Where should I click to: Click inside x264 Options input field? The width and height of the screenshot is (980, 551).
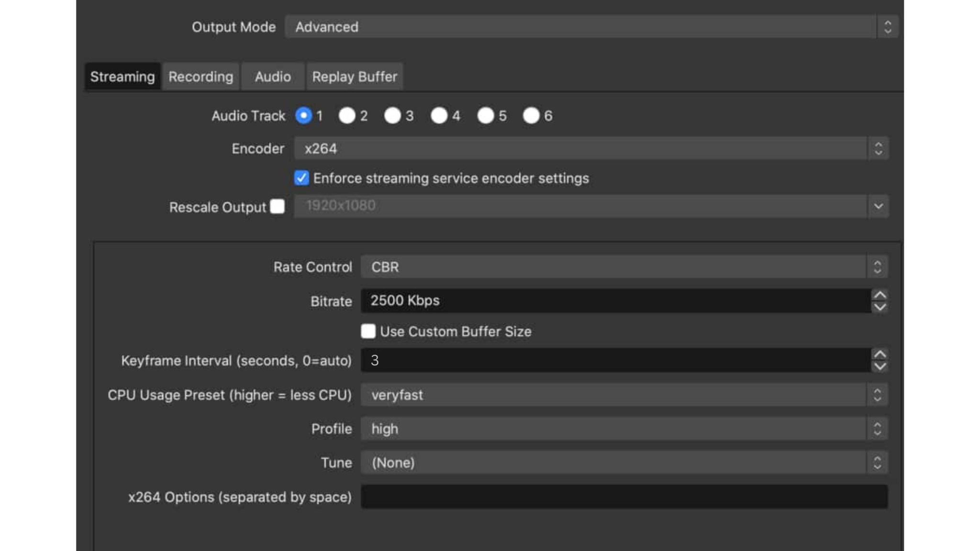coord(624,496)
